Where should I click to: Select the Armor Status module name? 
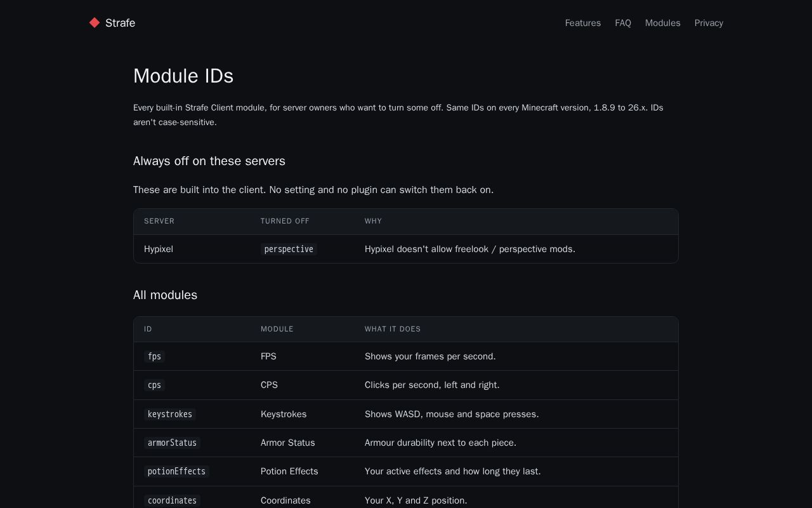point(288,443)
